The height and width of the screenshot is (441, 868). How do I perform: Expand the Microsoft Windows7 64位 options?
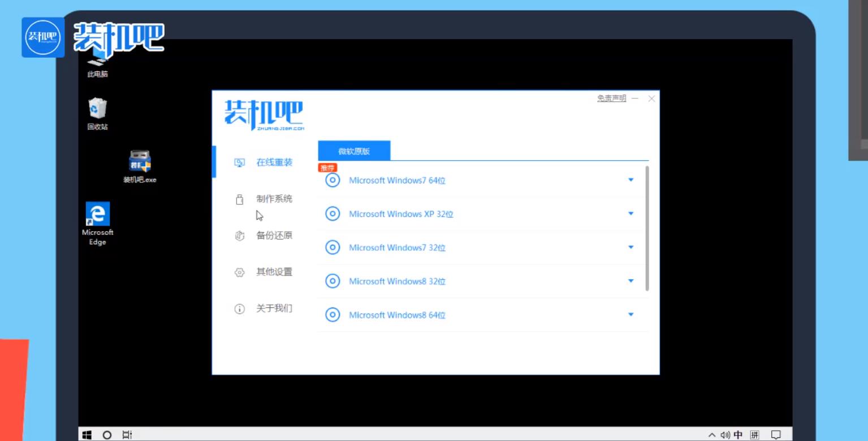[x=631, y=180]
